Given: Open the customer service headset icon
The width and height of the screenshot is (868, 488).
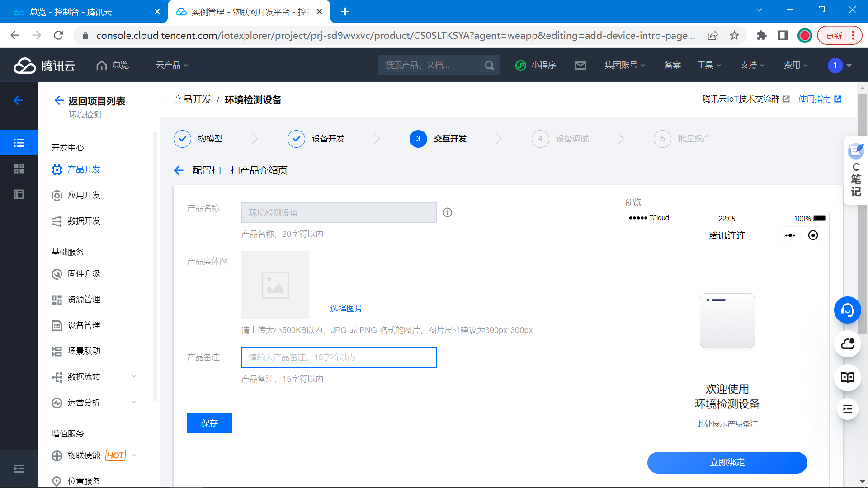Looking at the screenshot, I should [847, 310].
